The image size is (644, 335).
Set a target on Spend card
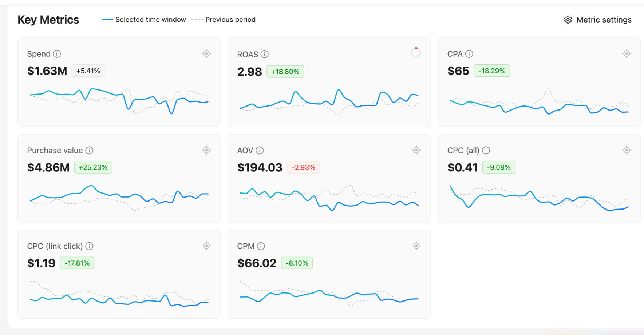206,53
